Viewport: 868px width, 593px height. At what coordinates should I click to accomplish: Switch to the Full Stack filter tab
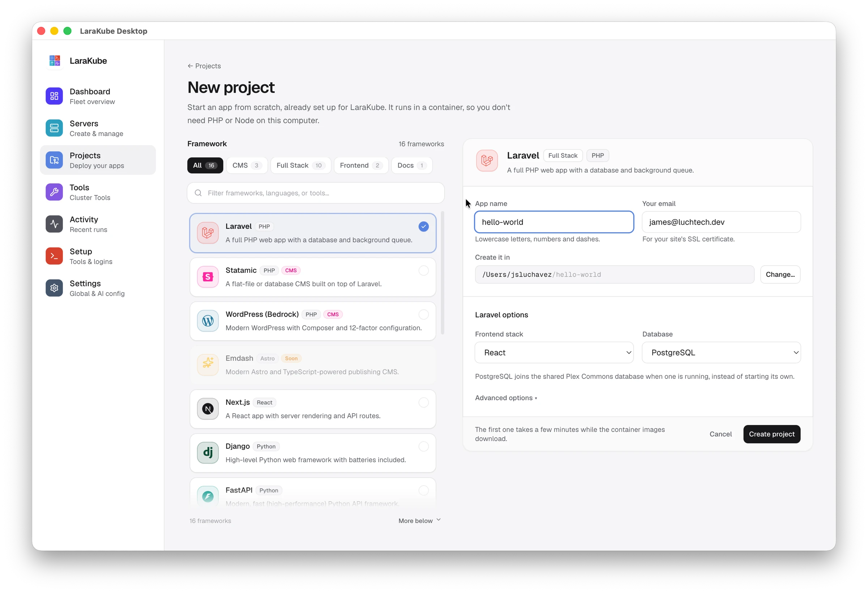[301, 166]
